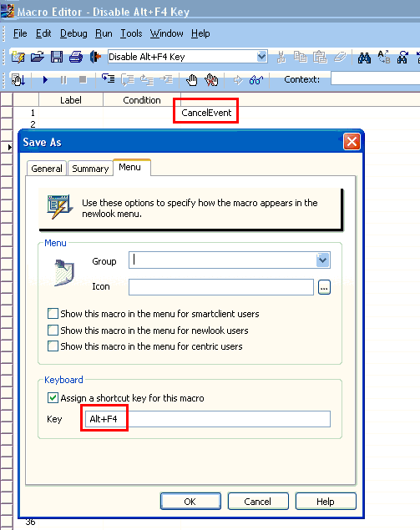Click the Icon browse ellipsis button

tap(324, 287)
